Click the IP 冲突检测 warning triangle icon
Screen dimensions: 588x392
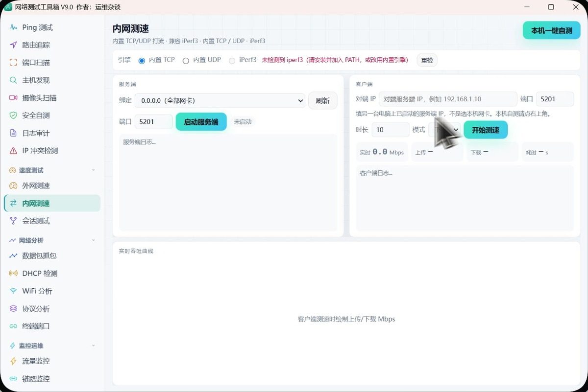(13, 151)
